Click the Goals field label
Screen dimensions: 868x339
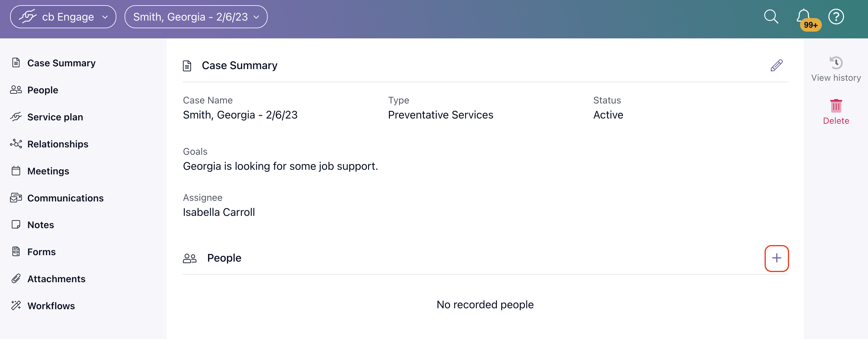click(x=195, y=152)
